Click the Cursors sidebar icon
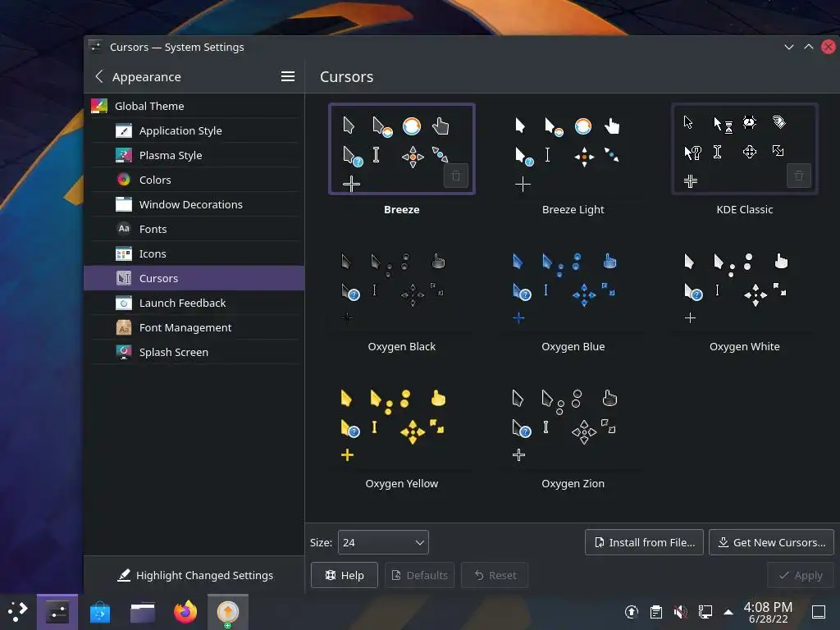 coord(124,278)
